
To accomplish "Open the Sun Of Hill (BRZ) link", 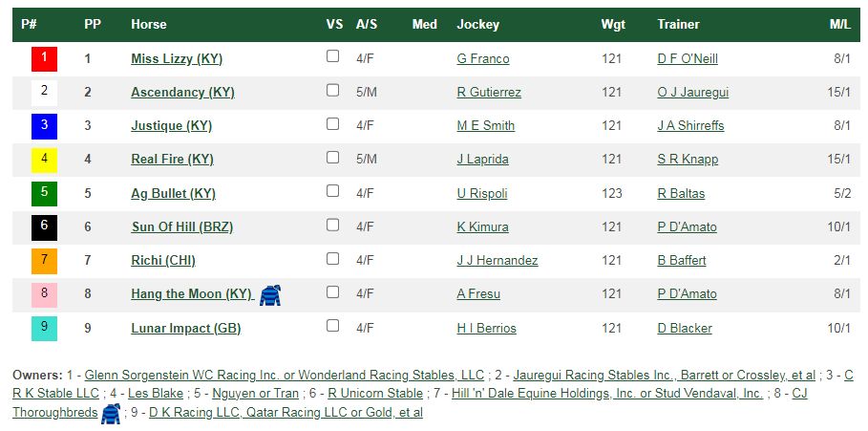I will (x=182, y=227).
